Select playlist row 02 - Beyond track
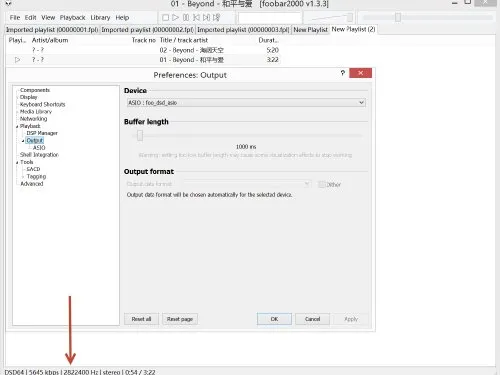The width and height of the screenshot is (500, 375). [143, 50]
